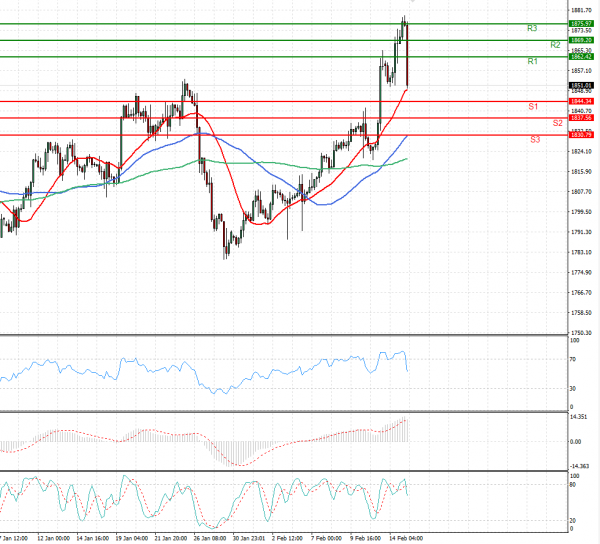Screen dimensions: 600x544
Task: Click the 1774.90 price axis value
Action: pyautogui.click(x=581, y=273)
